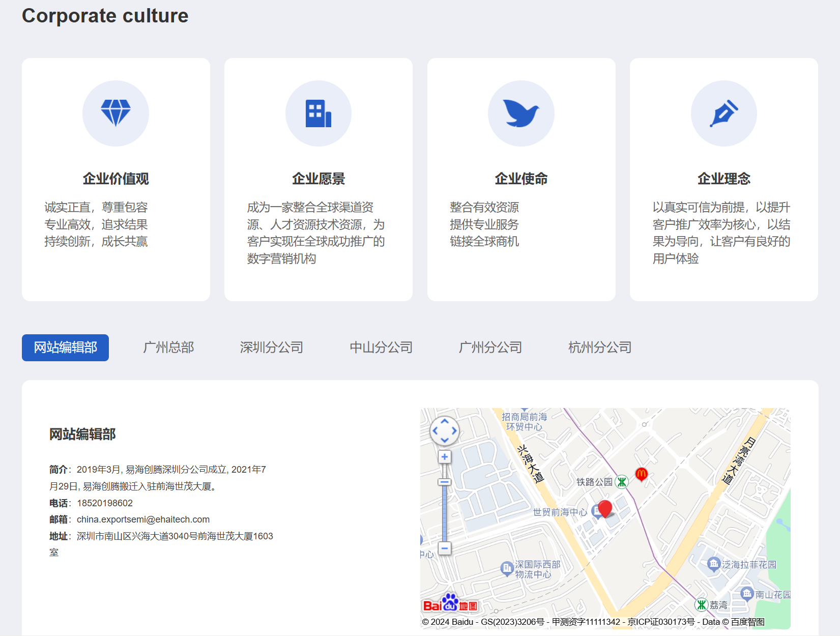The image size is (840, 636).
Task: Open the Baidu map logo link
Action: [450, 603]
